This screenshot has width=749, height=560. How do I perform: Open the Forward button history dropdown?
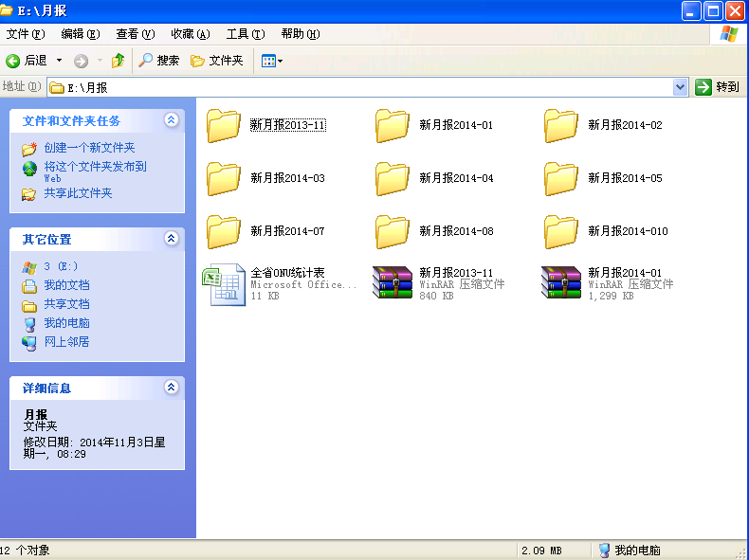(x=100, y=61)
